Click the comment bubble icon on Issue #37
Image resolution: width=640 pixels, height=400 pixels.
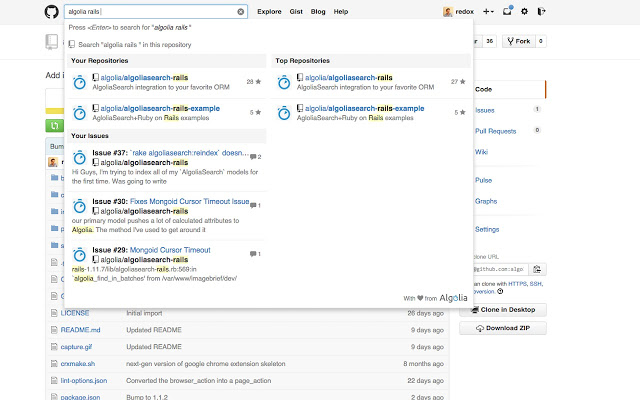pos(253,157)
